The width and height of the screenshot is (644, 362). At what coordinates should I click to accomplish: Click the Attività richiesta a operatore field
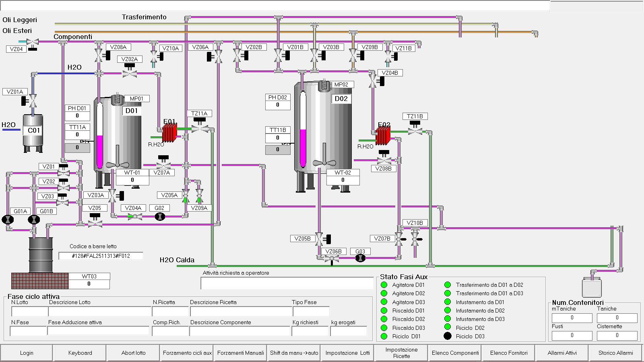pyautogui.click(x=287, y=283)
